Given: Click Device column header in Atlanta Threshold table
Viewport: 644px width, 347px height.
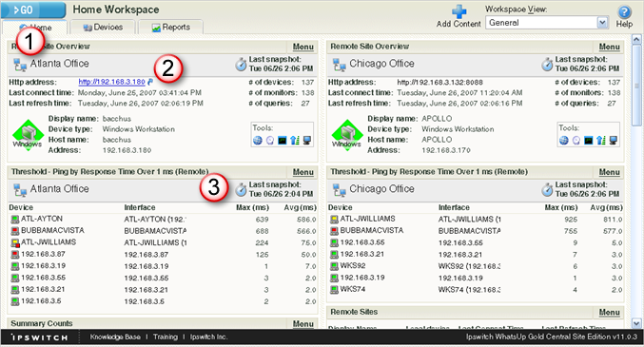Looking at the screenshot, I should [21, 207].
